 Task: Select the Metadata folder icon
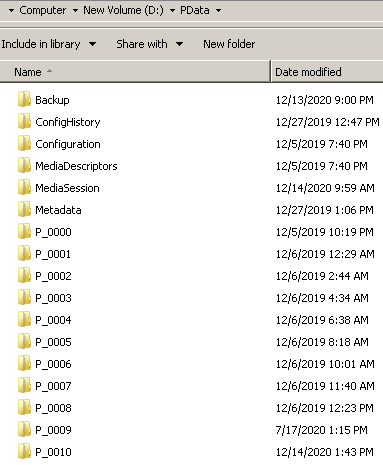pyautogui.click(x=24, y=209)
